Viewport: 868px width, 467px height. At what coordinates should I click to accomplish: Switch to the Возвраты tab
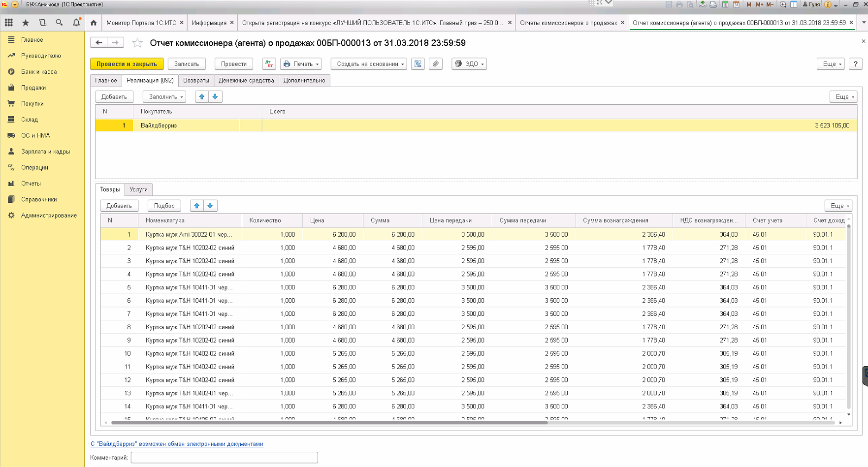(196, 81)
